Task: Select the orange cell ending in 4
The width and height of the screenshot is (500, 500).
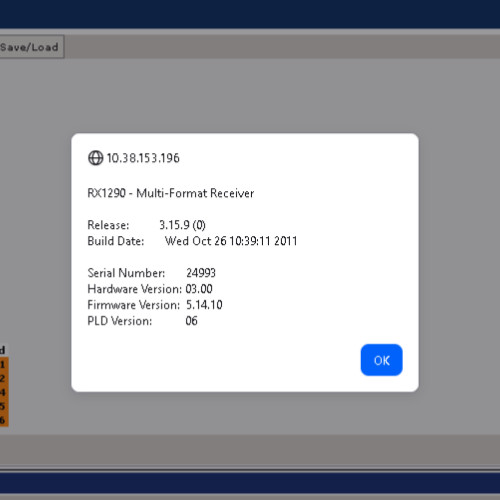Action: pos(4,392)
